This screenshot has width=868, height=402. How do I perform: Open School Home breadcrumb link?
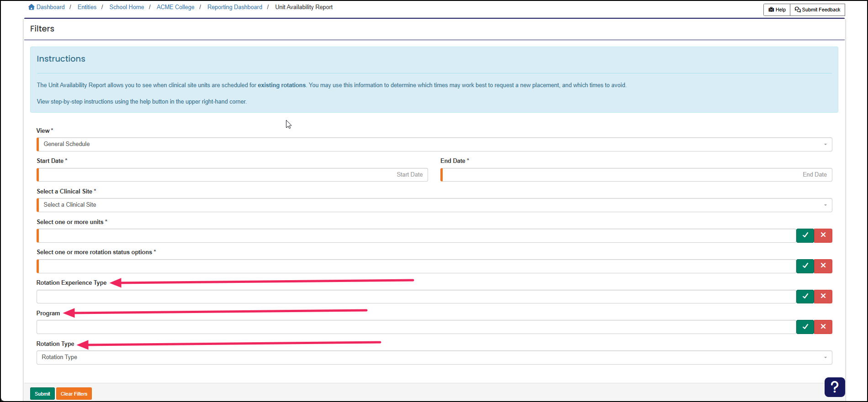point(127,7)
